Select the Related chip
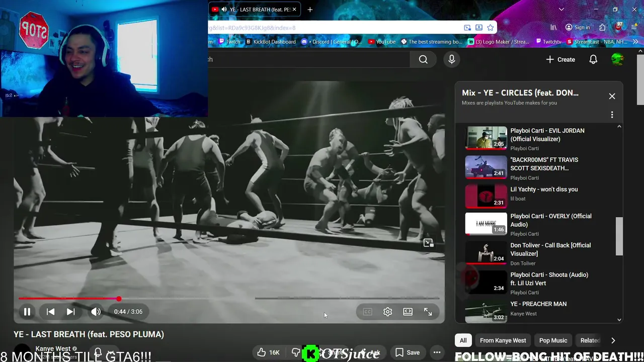644x362 pixels. pyautogui.click(x=590, y=340)
